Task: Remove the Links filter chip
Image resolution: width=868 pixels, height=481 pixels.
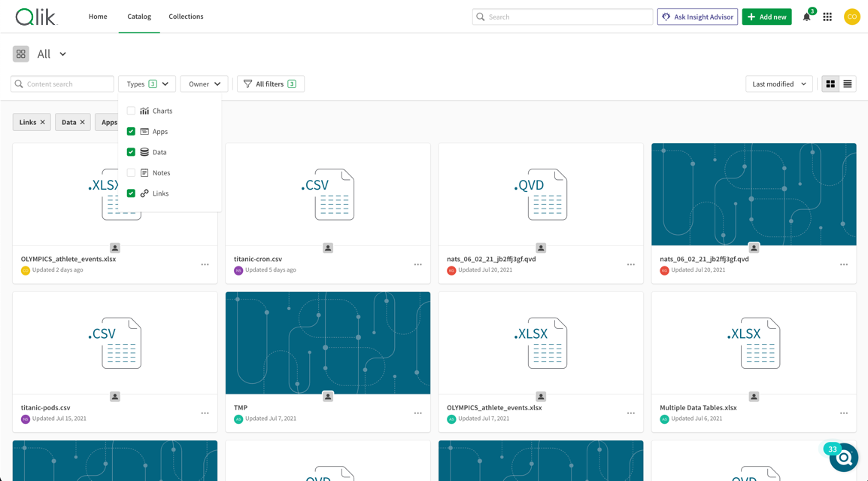Action: [43, 123]
